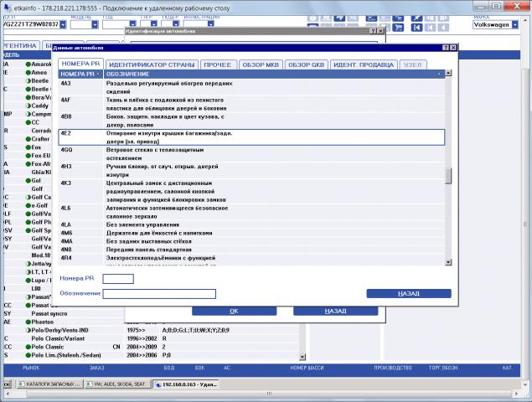Click the dark blue skip-to-first arrow icon
532x402 pixels.
(x=416, y=27)
